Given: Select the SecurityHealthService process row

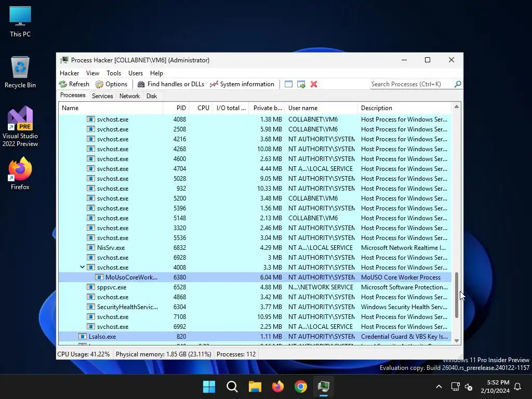Looking at the screenshot, I should coord(255,307).
